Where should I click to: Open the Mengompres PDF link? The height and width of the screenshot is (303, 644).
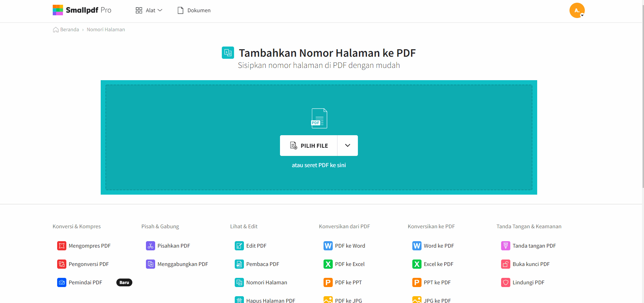[x=89, y=246]
